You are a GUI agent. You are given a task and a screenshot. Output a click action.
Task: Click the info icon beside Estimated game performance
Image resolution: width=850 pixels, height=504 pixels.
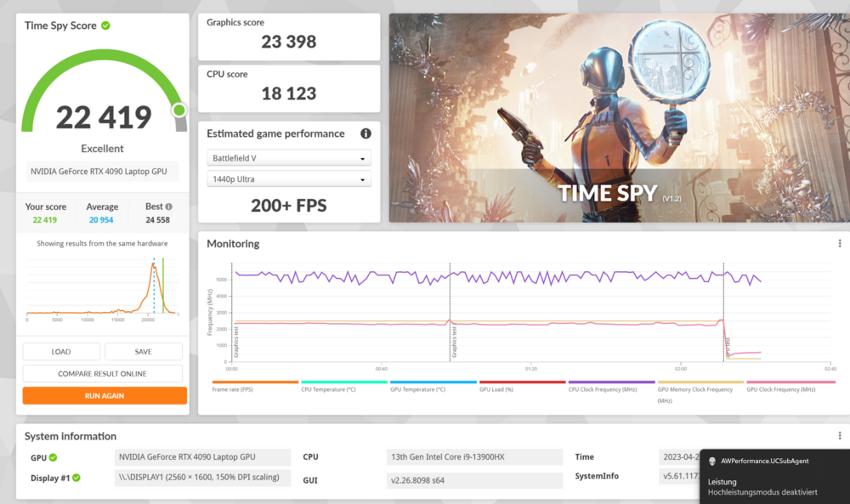[x=365, y=133]
